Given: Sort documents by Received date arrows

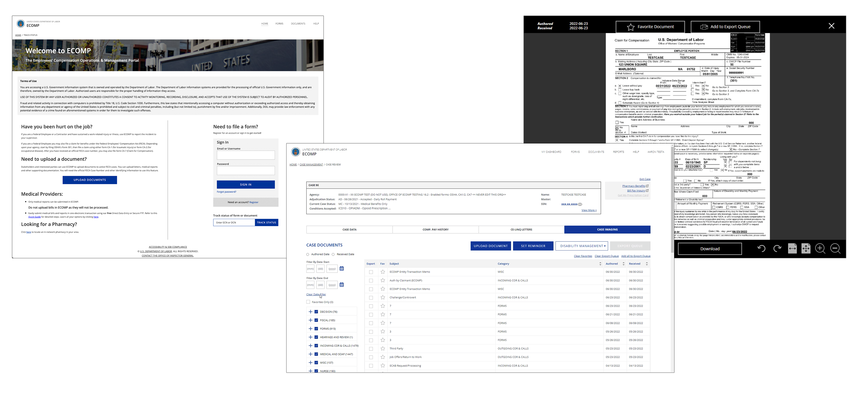Looking at the screenshot, I should click(647, 264).
